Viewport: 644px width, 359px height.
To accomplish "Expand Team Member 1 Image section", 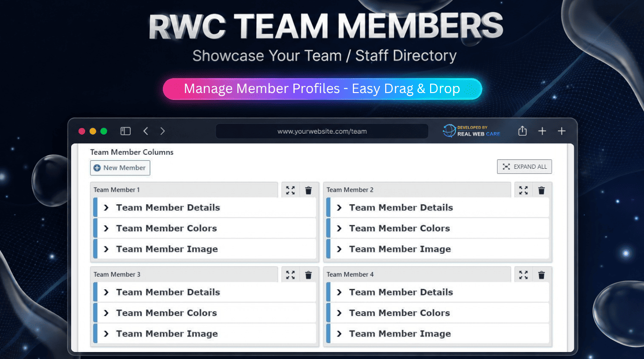I will 205,249.
